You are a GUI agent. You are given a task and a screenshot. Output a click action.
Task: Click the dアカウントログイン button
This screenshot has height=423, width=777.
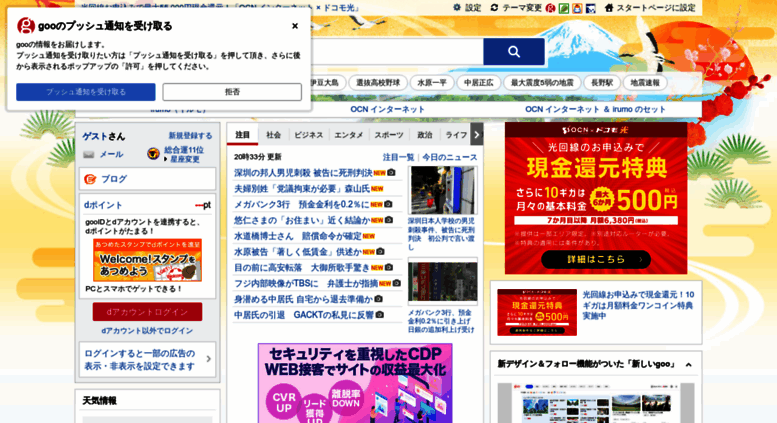[x=147, y=312]
